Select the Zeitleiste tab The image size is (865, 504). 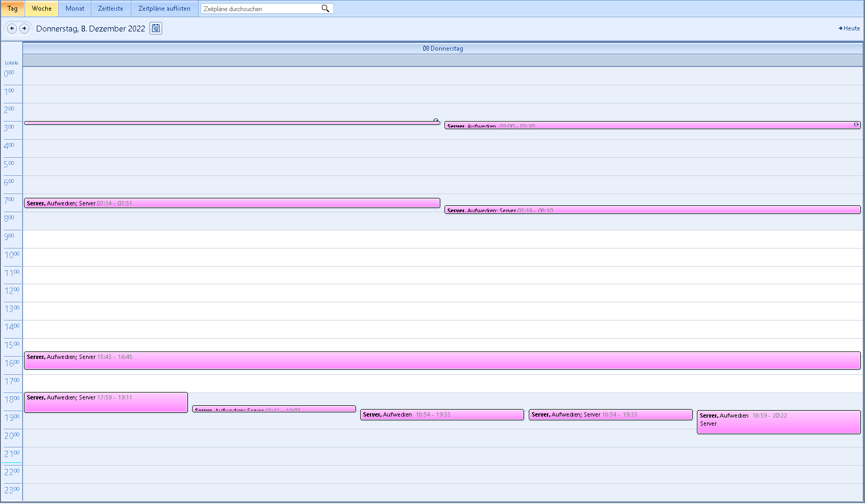pos(110,9)
